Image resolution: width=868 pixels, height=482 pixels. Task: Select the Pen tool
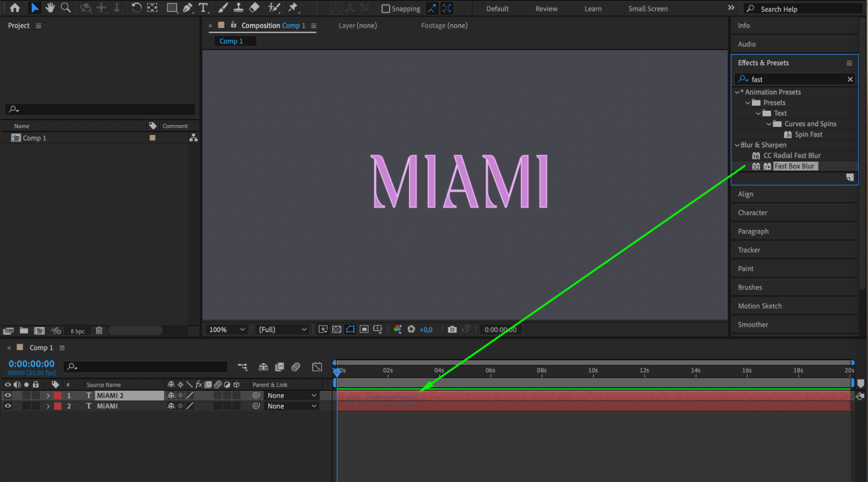[188, 7]
